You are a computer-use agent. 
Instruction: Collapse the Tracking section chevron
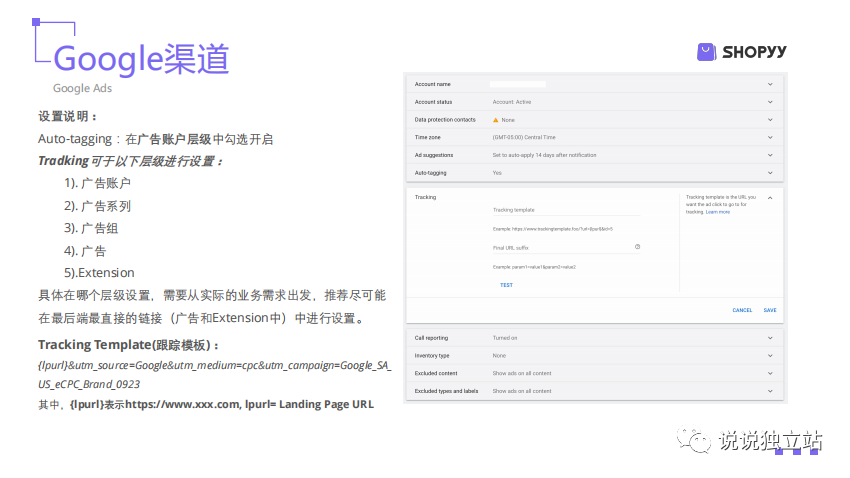[770, 198]
